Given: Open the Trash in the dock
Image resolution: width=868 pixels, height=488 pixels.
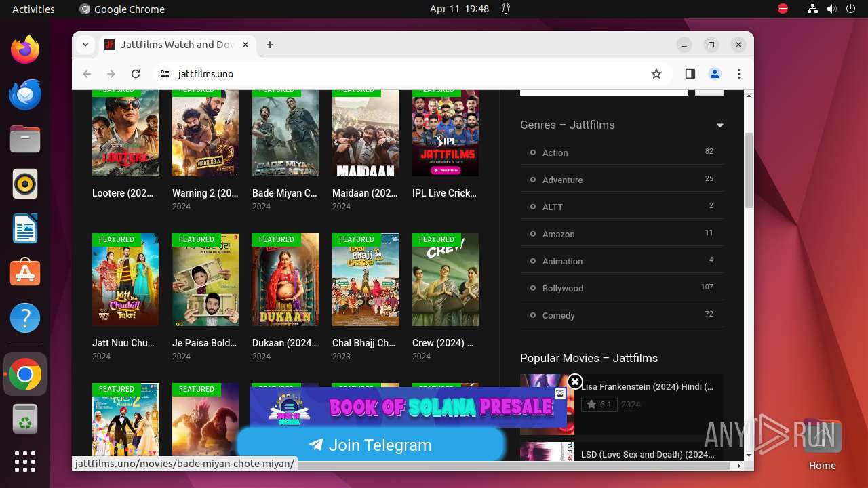Looking at the screenshot, I should coord(25,419).
